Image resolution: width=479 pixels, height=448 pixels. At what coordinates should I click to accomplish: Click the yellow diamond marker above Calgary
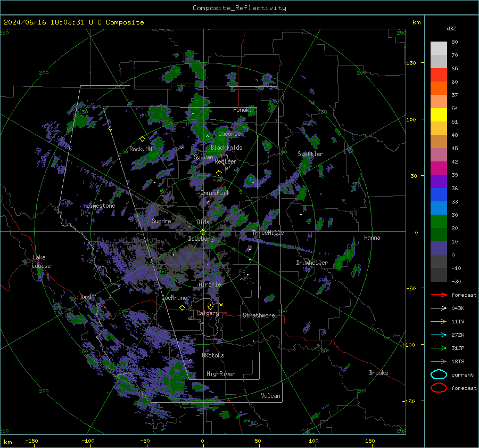(x=210, y=307)
